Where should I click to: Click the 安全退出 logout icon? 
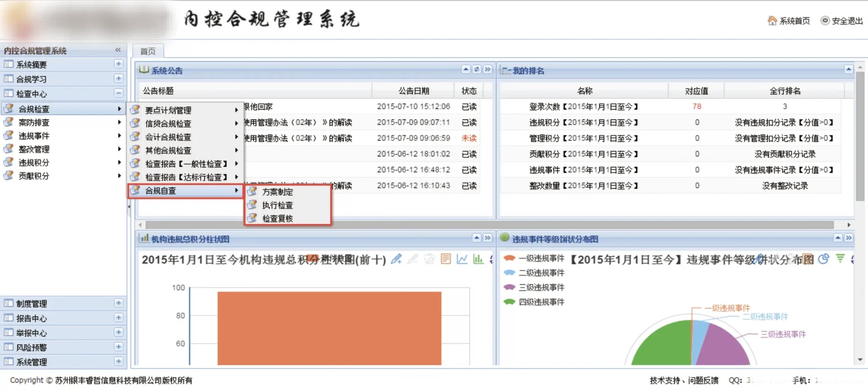825,20
